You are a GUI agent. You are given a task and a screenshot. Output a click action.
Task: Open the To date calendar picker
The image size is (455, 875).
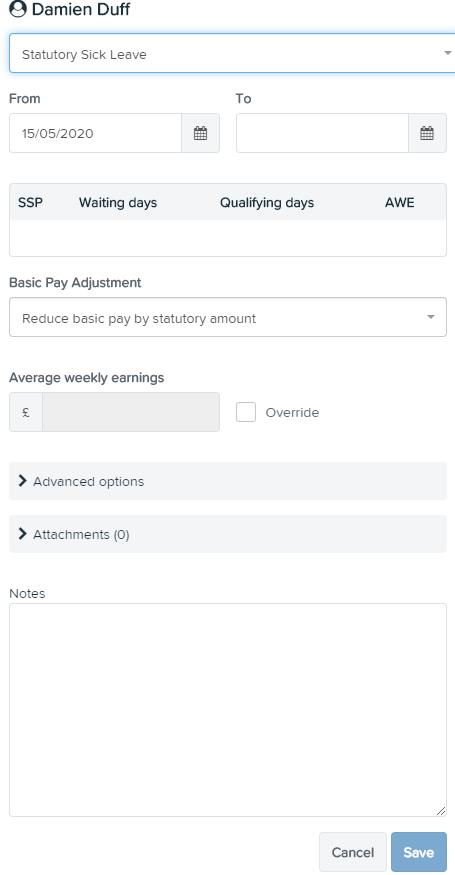click(x=427, y=133)
